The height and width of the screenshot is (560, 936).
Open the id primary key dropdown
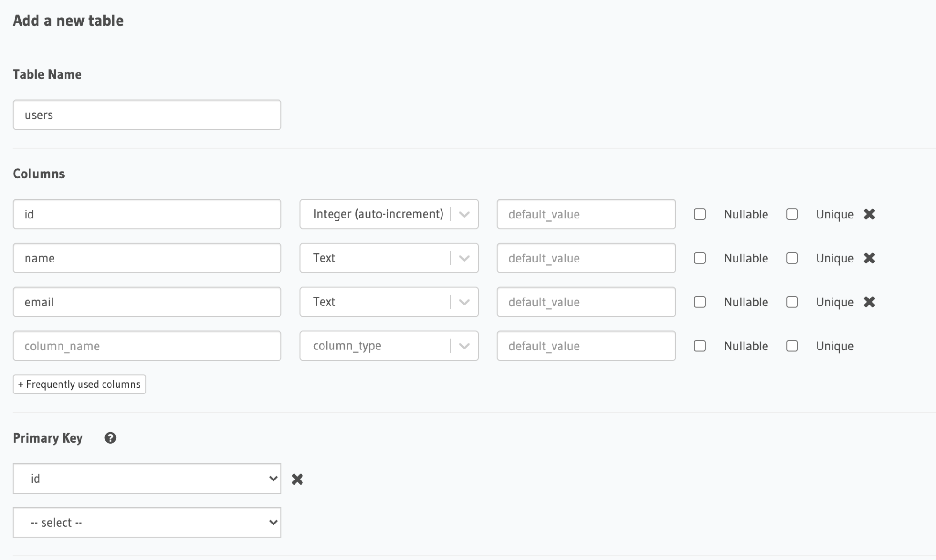tap(147, 479)
